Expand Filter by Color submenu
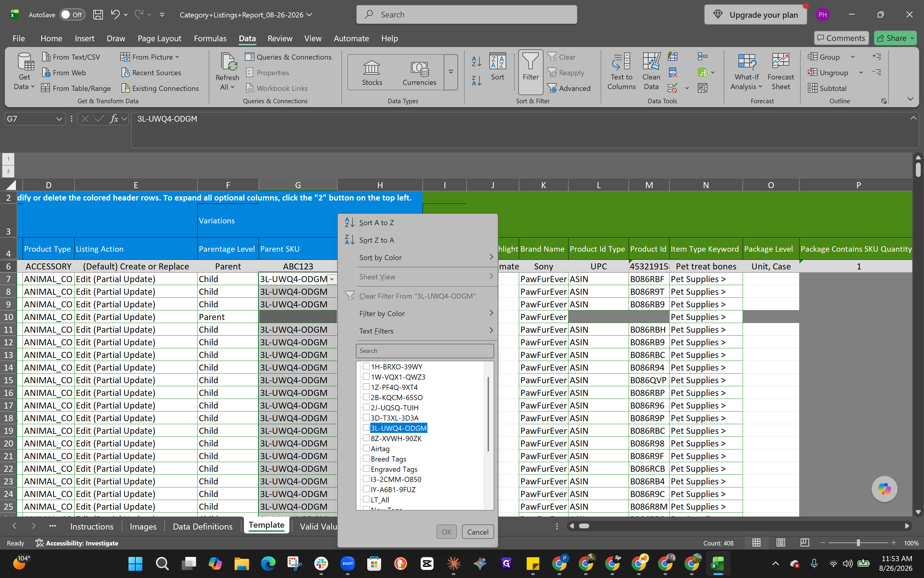The height and width of the screenshot is (578, 924). (x=491, y=313)
